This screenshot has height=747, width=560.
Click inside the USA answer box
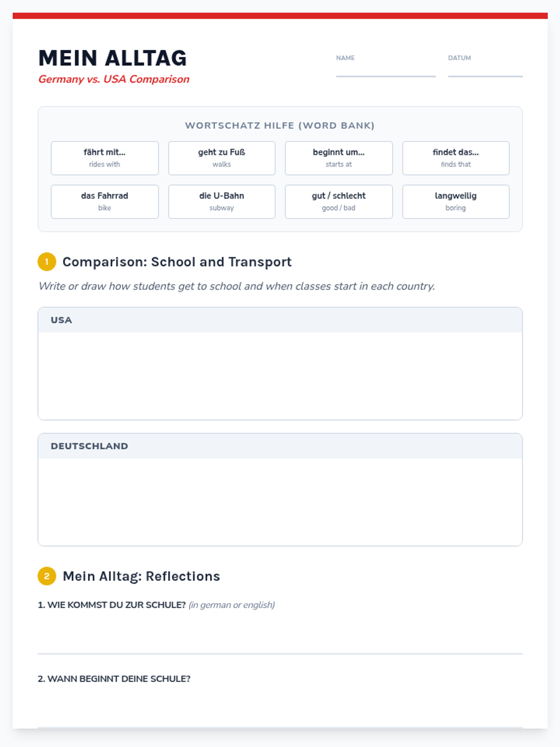[x=280, y=375]
